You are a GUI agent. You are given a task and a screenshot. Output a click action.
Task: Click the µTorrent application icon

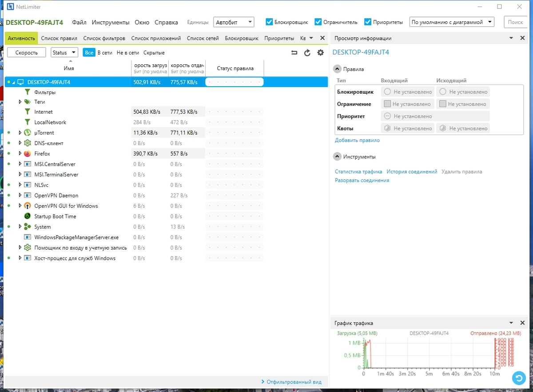pyautogui.click(x=28, y=133)
